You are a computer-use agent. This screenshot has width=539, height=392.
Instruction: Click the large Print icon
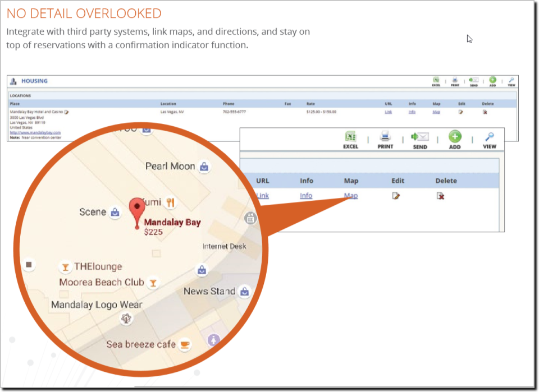[385, 137]
